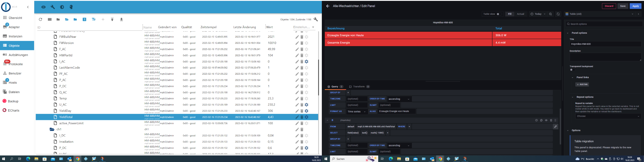Open custom settings gear for YieldTotal row

pyautogui.click(x=307, y=117)
